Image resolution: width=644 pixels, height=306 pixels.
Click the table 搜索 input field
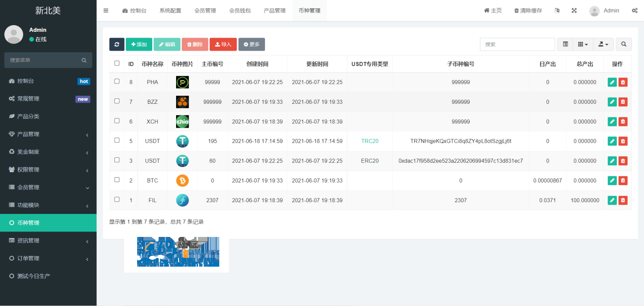pyautogui.click(x=517, y=44)
